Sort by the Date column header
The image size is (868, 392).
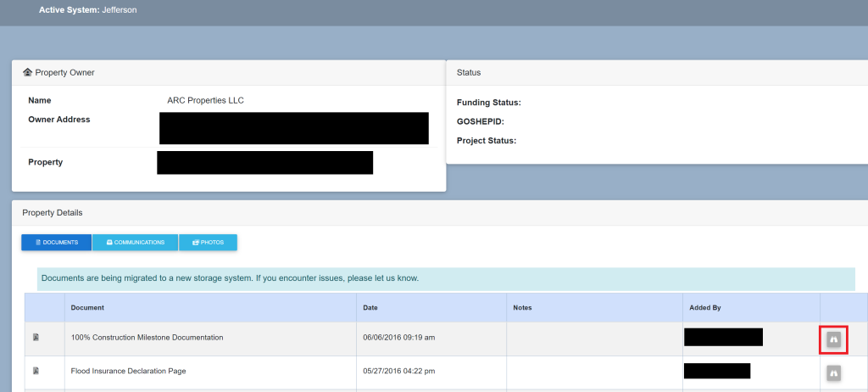370,307
